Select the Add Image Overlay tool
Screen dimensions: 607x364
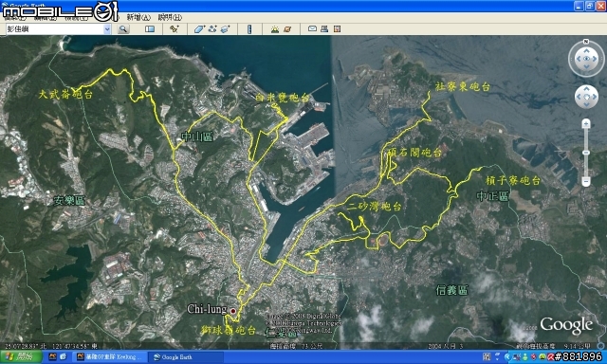coord(226,29)
